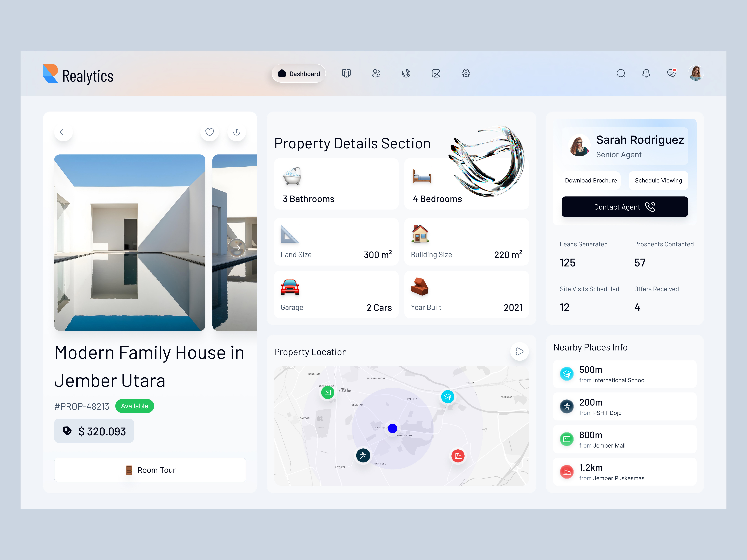The image size is (747, 560).
Task: Click the $320.093 price tag chip
Action: click(94, 431)
